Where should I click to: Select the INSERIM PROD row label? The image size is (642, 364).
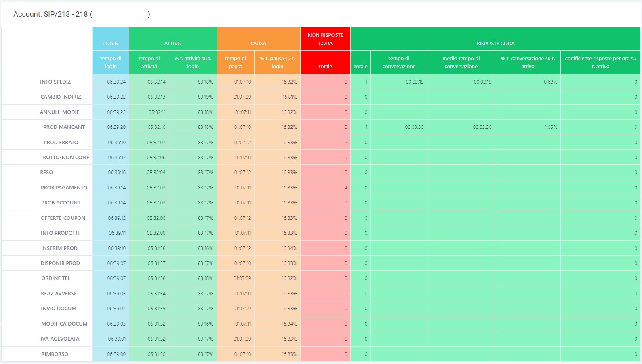pos(59,248)
